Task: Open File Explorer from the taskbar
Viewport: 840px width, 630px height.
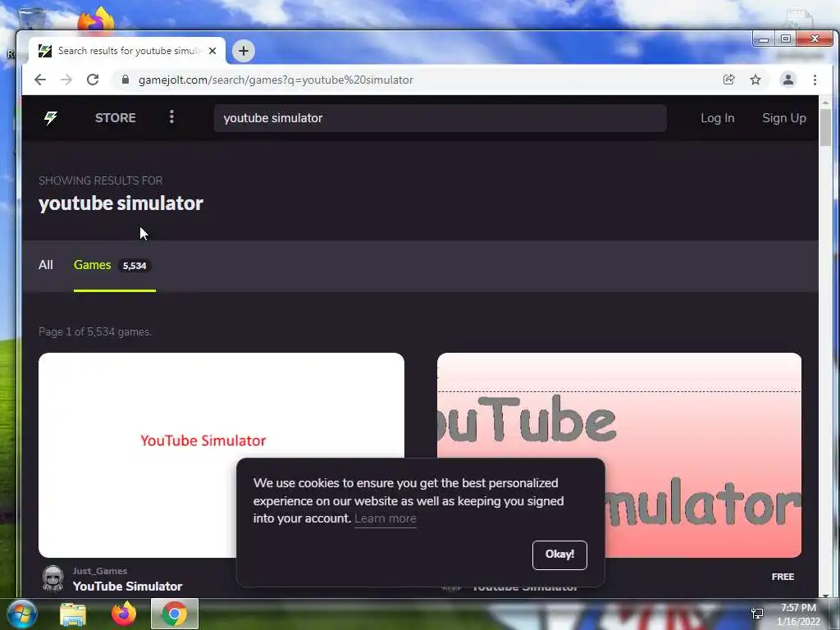Action: (x=73, y=614)
